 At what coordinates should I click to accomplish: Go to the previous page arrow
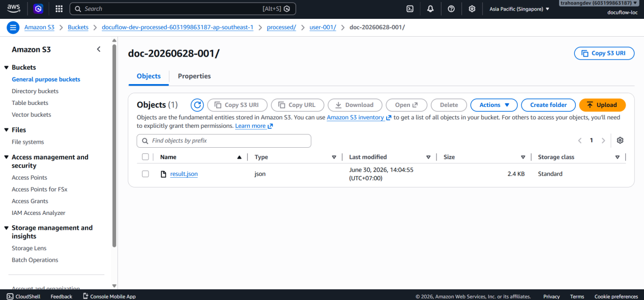click(579, 141)
